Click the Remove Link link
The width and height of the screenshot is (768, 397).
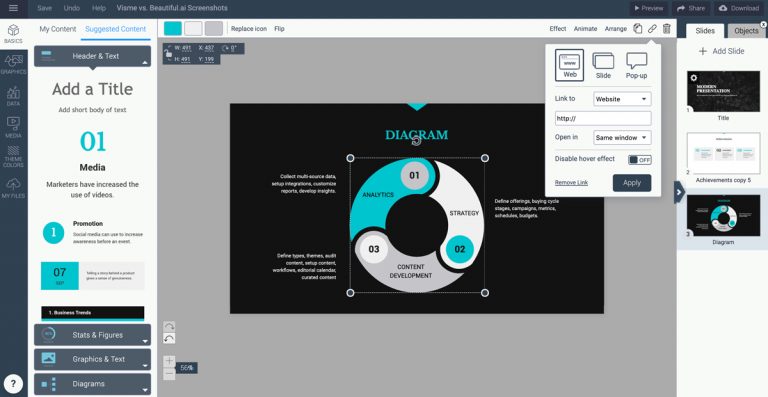pos(571,183)
